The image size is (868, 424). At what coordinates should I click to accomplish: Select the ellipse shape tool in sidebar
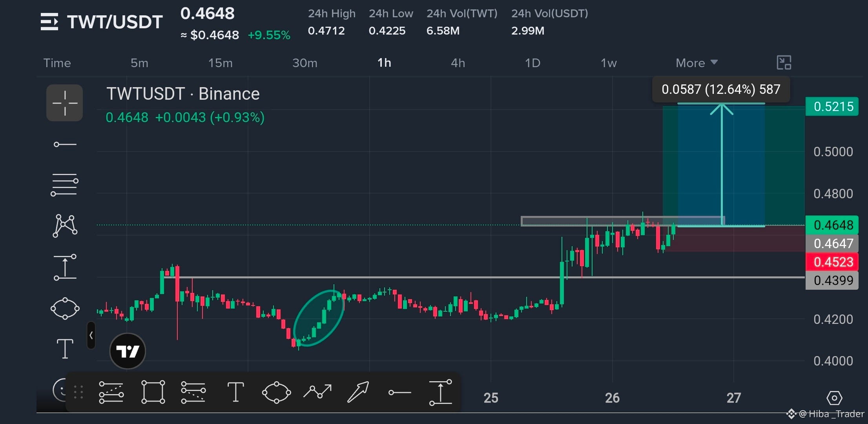coord(65,309)
